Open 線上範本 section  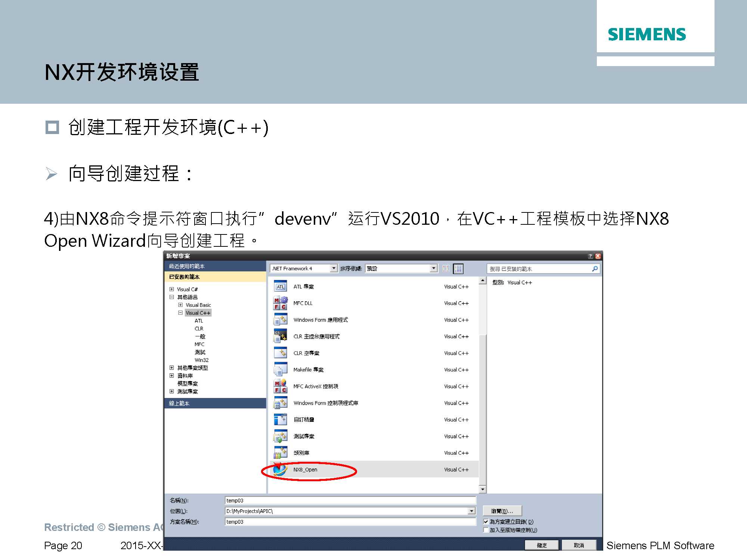coord(215,403)
